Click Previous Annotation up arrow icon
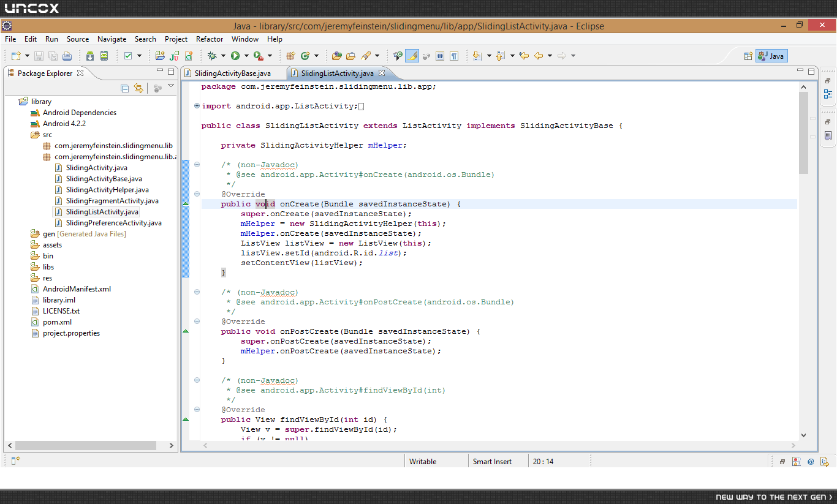The width and height of the screenshot is (837, 504). tap(499, 56)
